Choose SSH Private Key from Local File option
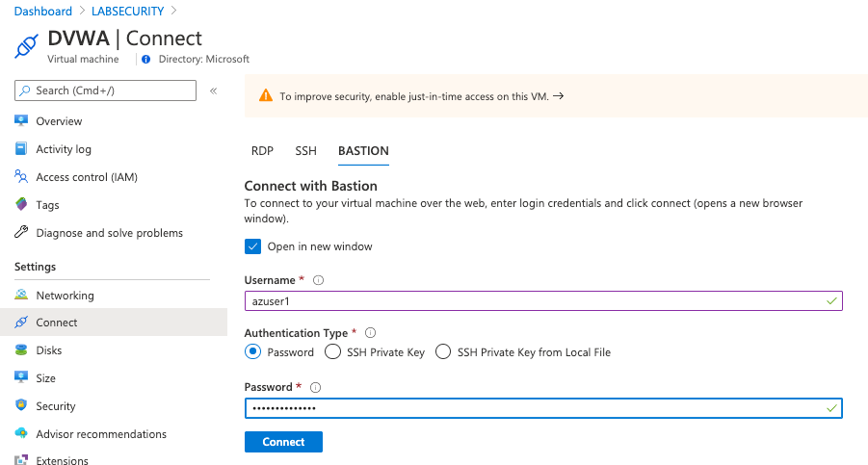The height and width of the screenshot is (465, 868). click(x=443, y=352)
